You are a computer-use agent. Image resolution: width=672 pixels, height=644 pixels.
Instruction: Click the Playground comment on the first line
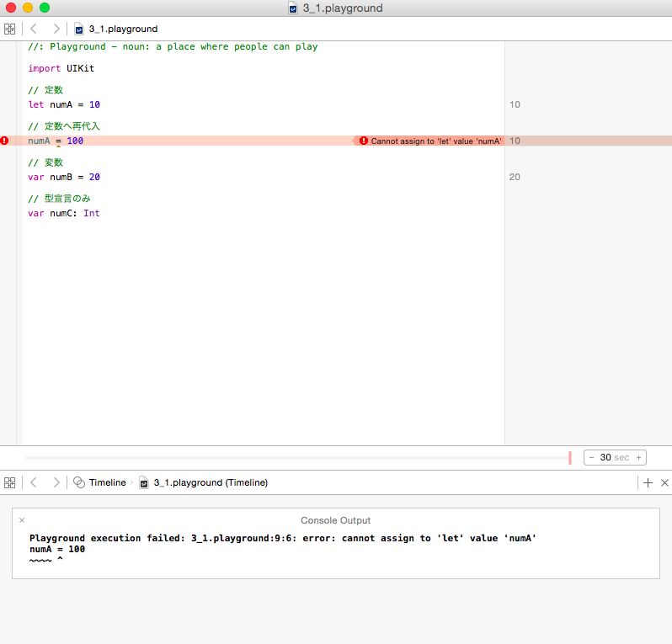[173, 46]
